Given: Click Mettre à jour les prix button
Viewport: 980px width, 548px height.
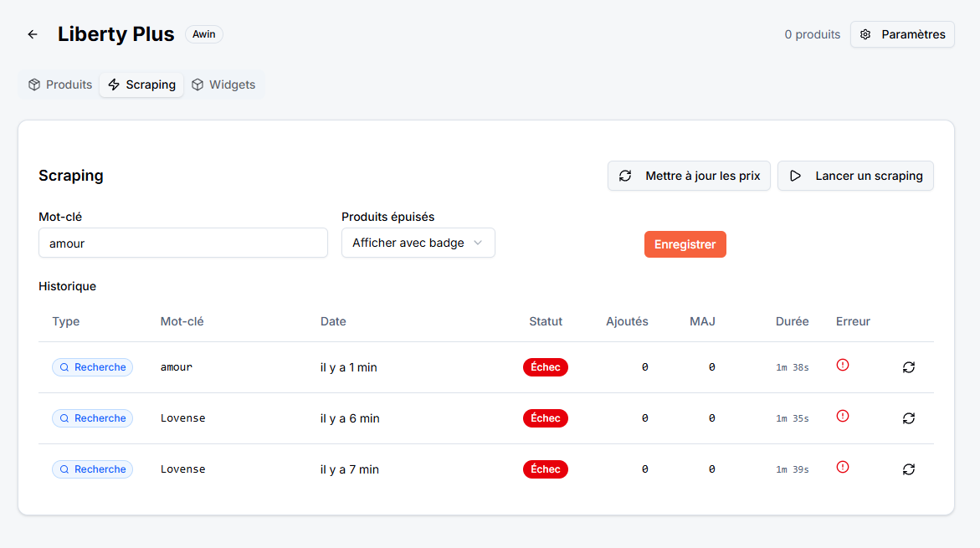Looking at the screenshot, I should 689,176.
